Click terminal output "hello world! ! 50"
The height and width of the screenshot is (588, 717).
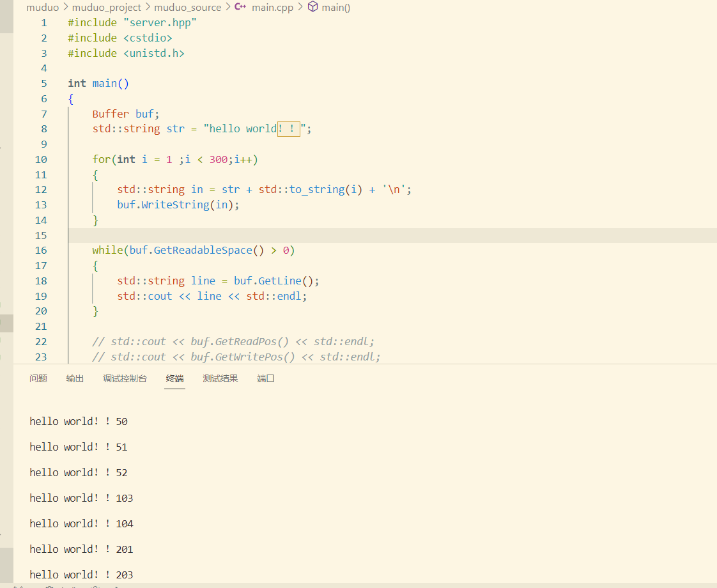click(79, 422)
